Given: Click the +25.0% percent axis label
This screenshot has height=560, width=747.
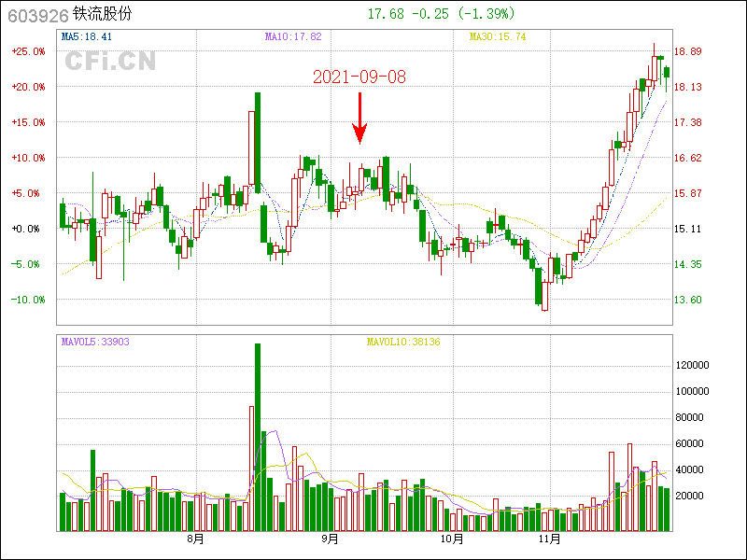Looking at the screenshot, I should pos(28,51).
